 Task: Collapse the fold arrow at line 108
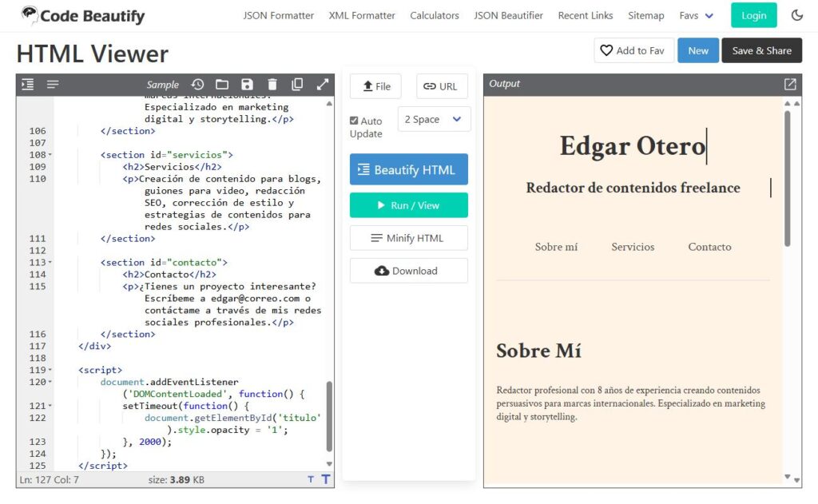[x=50, y=155]
